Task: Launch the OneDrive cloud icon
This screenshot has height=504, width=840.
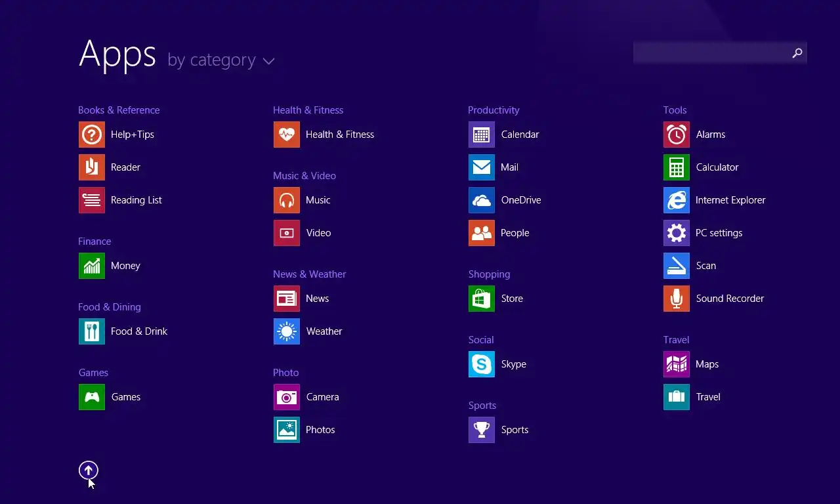Action: pyautogui.click(x=482, y=200)
